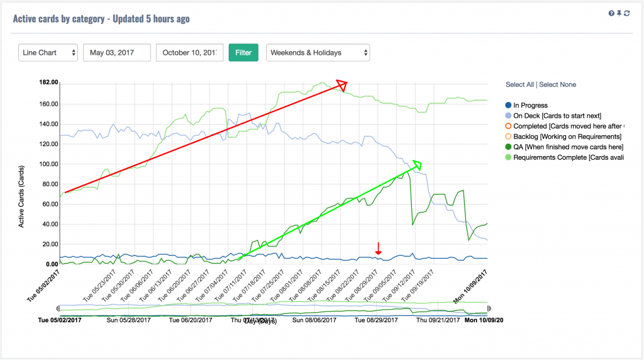Click the 20.00 y-axis value
Screen dimensions: 644x360
(x=50, y=244)
